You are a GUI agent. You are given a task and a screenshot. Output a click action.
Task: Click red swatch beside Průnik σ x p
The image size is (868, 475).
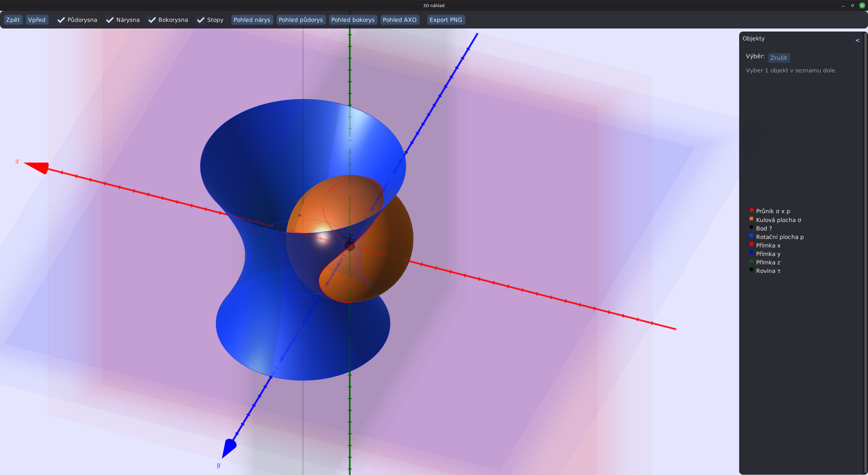[x=751, y=210]
